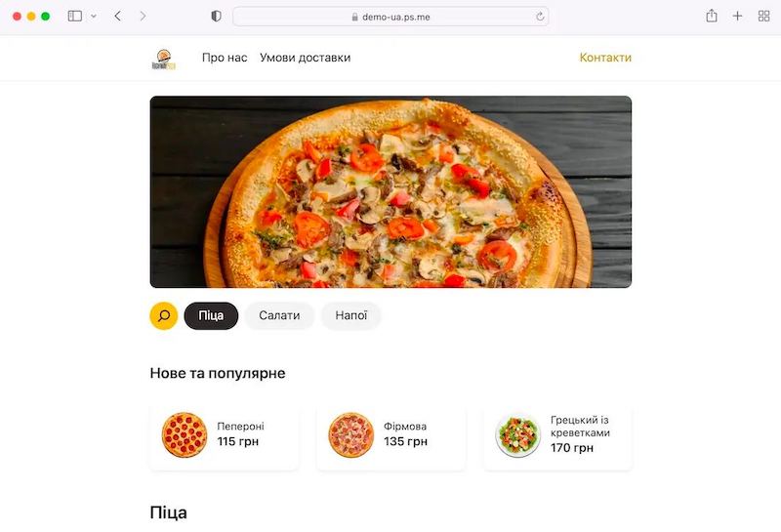This screenshot has width=781, height=532.
Task: Click the pizzeria logo in the header
Action: pos(164,60)
